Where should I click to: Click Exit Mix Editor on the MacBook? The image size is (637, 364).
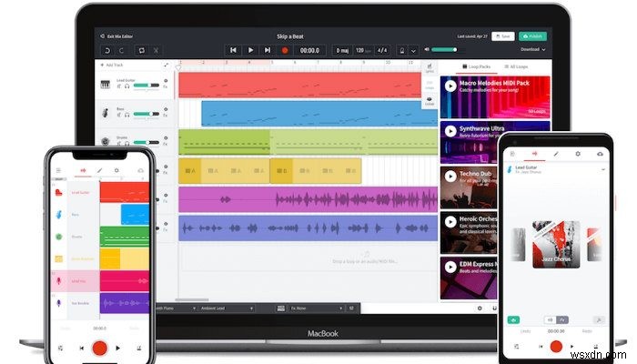pos(116,36)
